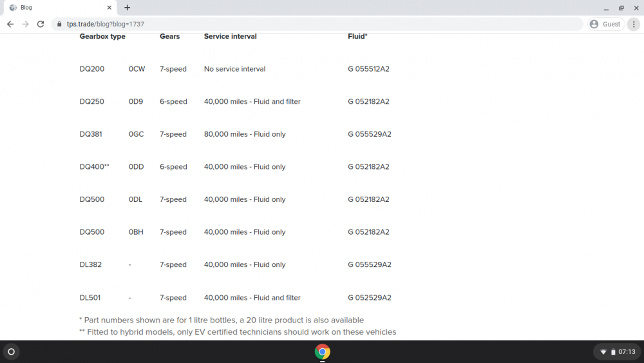644x363 pixels.
Task: Click the Gears column header
Action: pyautogui.click(x=169, y=36)
